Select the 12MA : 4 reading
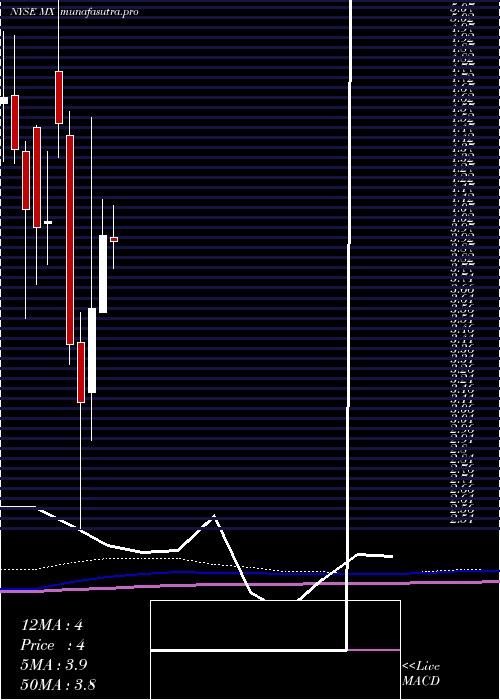 pos(52,625)
